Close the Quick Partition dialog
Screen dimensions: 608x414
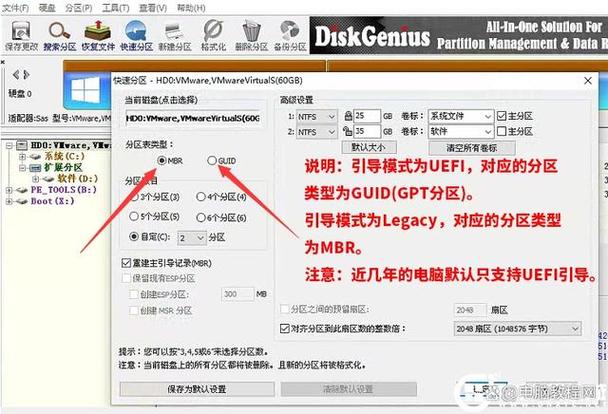[588, 81]
